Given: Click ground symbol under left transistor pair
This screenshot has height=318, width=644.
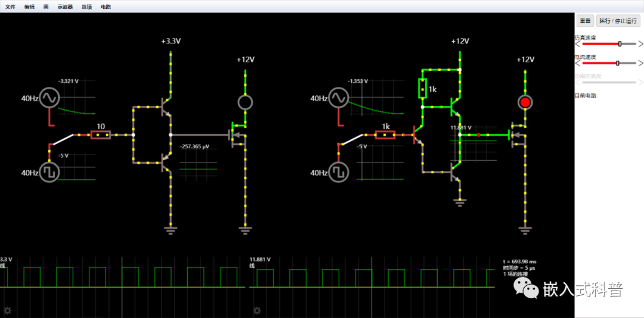Looking at the screenshot, I should pos(171,230).
